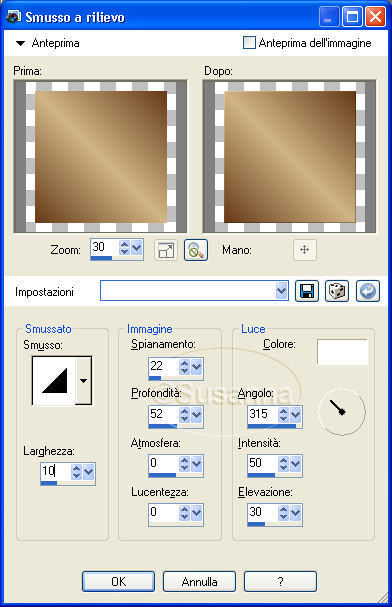The image size is (392, 607).
Task: Click the reset to default arrow icon
Action: pyautogui.click(x=368, y=291)
